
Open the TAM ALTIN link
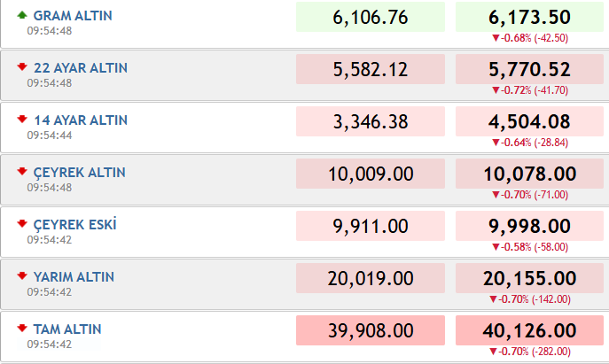point(67,329)
